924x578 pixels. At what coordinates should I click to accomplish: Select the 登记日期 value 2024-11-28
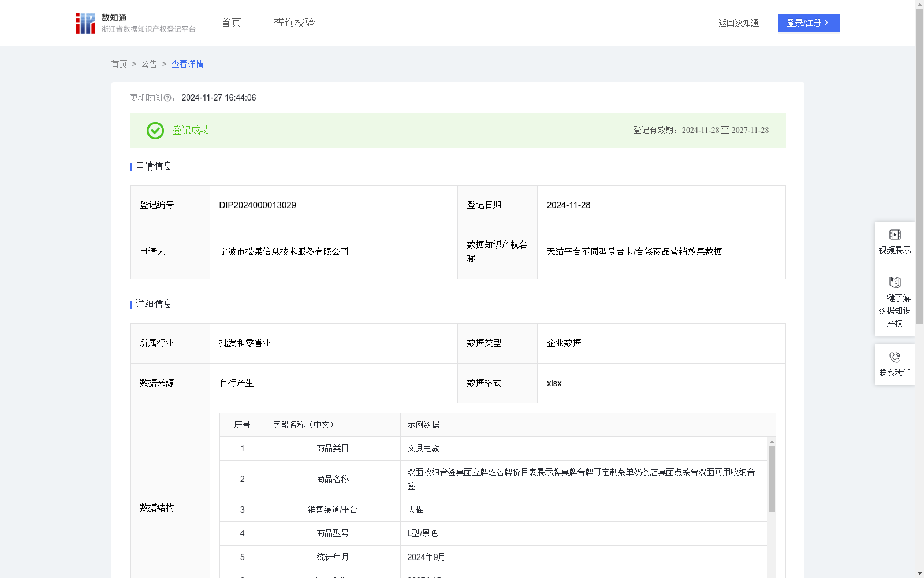(568, 205)
